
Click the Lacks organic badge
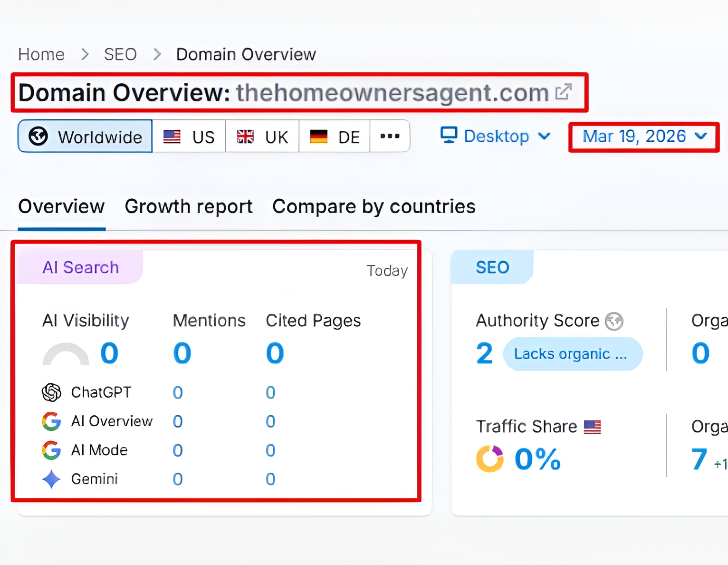tap(572, 354)
